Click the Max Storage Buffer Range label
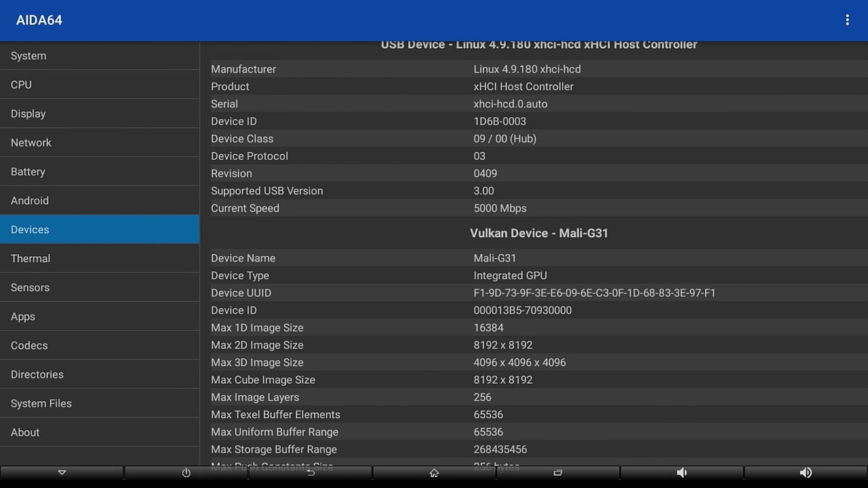Screen dimensions: 868x488 pyautogui.click(x=274, y=449)
